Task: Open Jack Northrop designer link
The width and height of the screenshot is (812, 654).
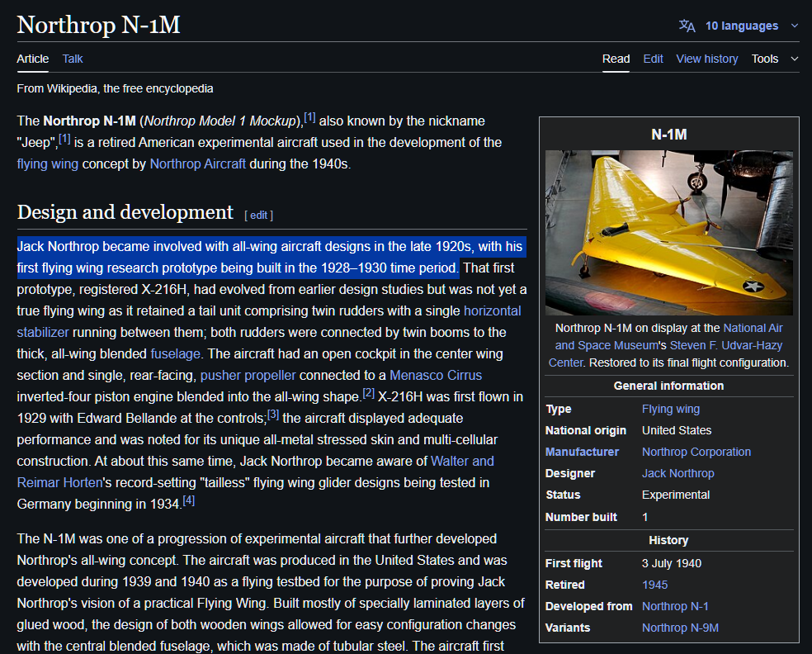Action: [x=677, y=474]
